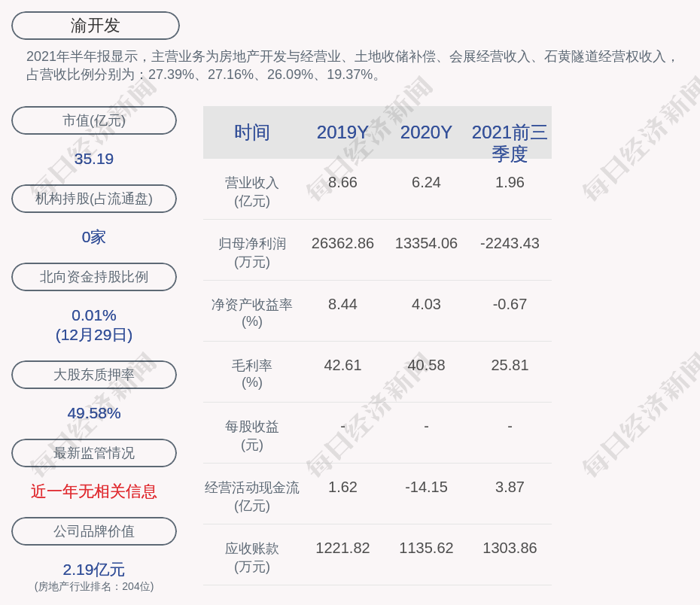Click the 应收账款(万元) row label

pyautogui.click(x=252, y=558)
